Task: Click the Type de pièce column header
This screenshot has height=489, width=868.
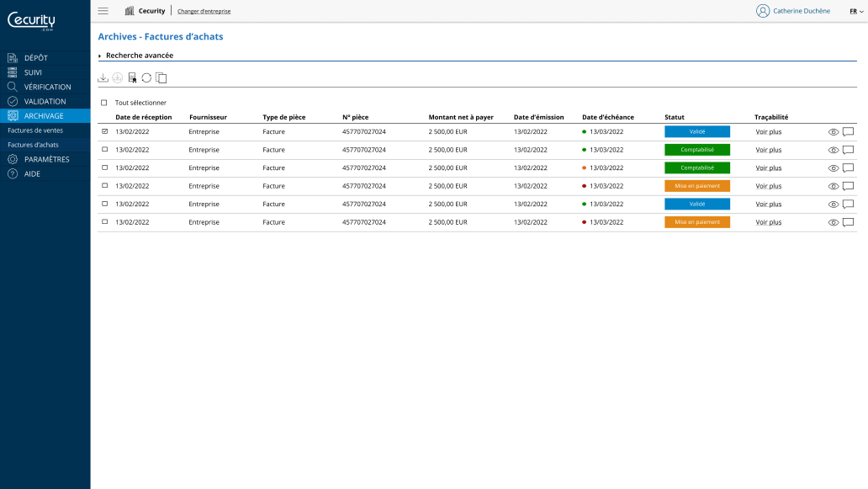Action: pyautogui.click(x=284, y=117)
